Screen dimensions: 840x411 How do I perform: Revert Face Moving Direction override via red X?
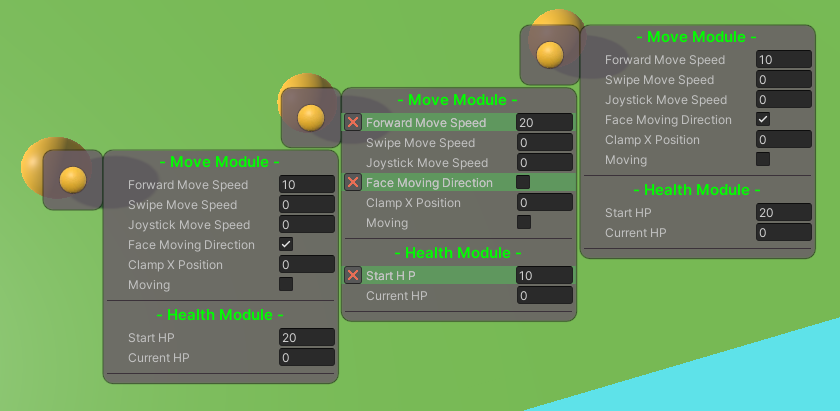click(x=352, y=182)
